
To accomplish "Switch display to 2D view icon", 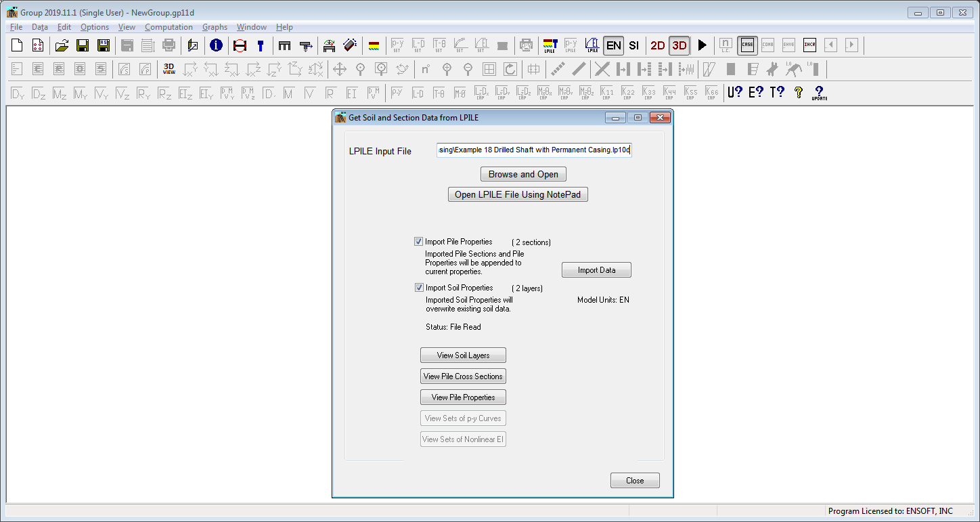I will coord(656,45).
